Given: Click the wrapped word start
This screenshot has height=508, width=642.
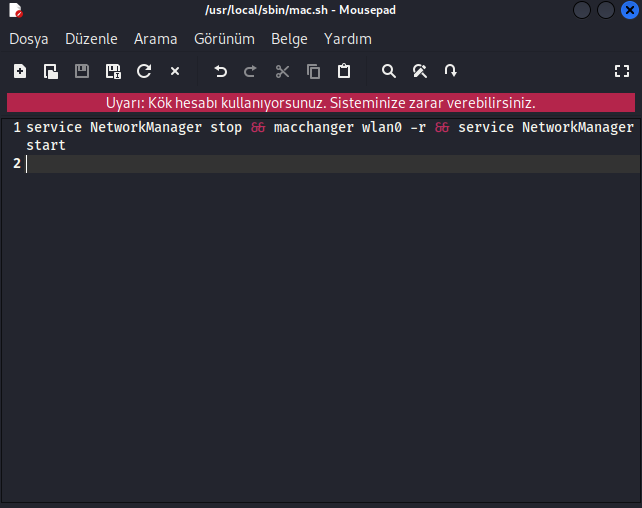Looking at the screenshot, I should tap(46, 145).
